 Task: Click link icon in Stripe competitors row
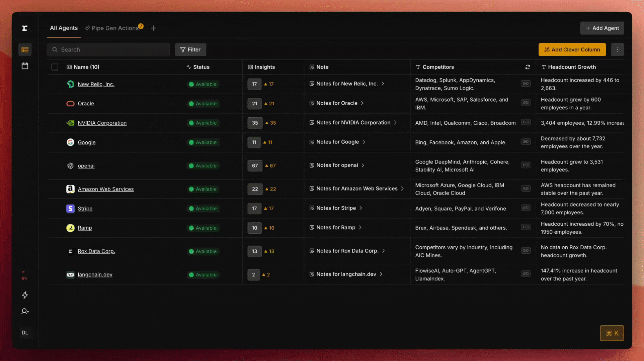[x=526, y=208]
